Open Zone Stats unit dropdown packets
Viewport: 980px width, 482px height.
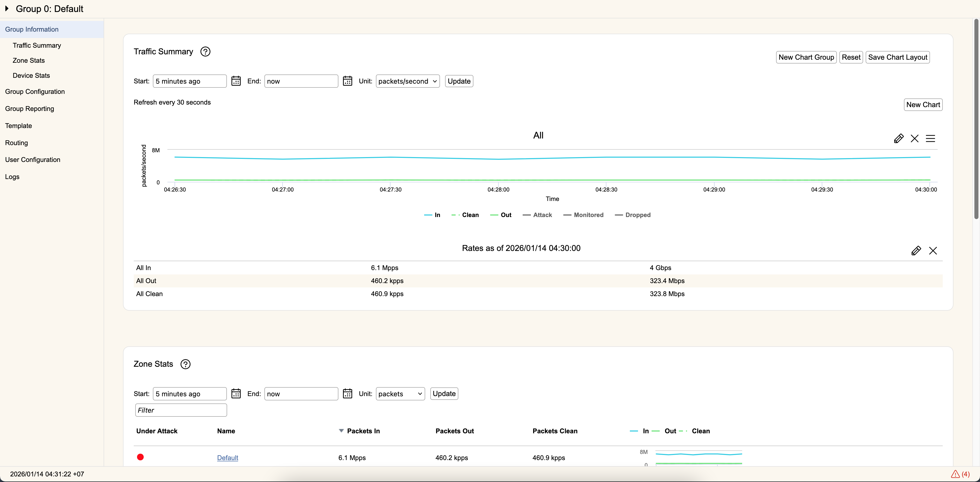tap(400, 394)
